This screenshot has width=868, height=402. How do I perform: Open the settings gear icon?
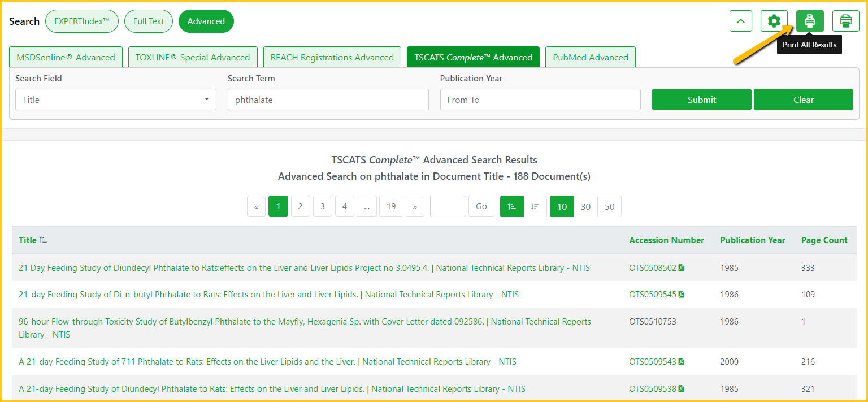click(x=774, y=21)
